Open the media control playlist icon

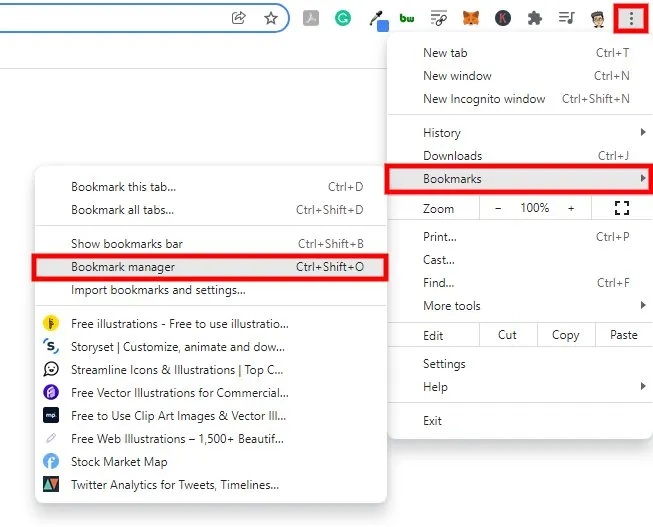click(x=566, y=17)
